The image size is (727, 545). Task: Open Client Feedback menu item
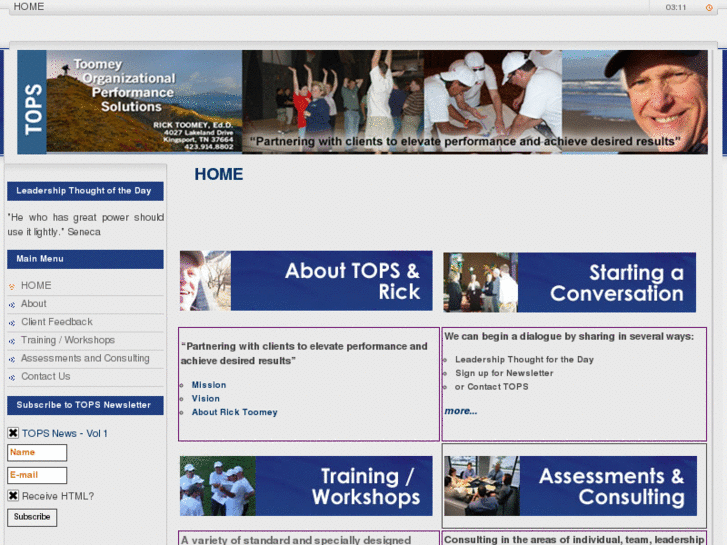[x=57, y=321]
